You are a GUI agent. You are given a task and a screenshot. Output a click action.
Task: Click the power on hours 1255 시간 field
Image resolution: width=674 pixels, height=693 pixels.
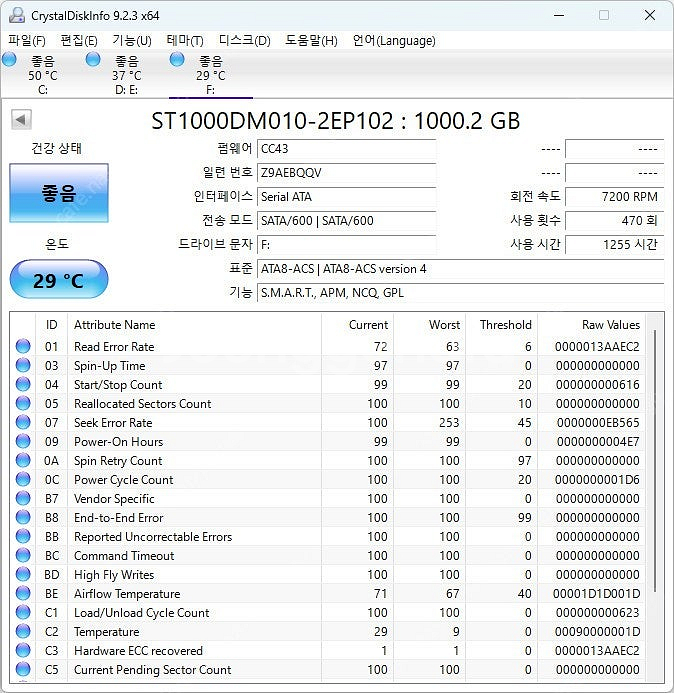(x=615, y=244)
